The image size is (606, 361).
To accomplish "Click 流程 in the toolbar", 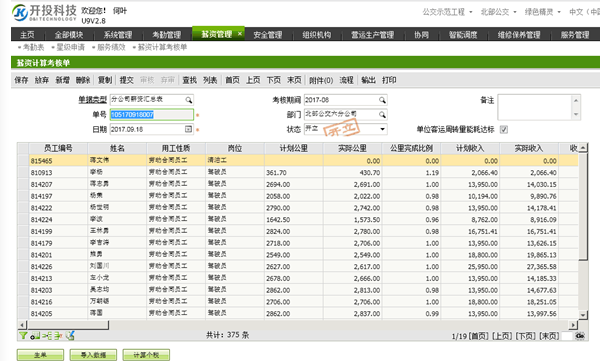I will [x=346, y=80].
